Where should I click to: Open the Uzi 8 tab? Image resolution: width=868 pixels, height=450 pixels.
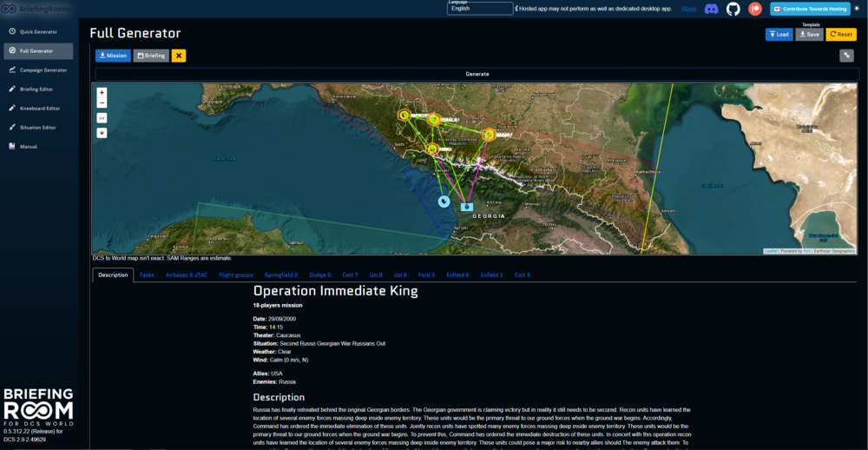click(376, 275)
